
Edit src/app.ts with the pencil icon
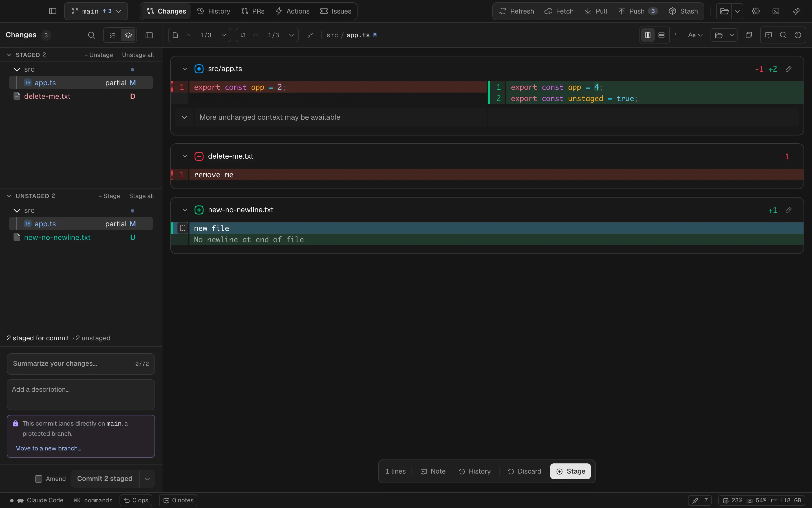[789, 69]
